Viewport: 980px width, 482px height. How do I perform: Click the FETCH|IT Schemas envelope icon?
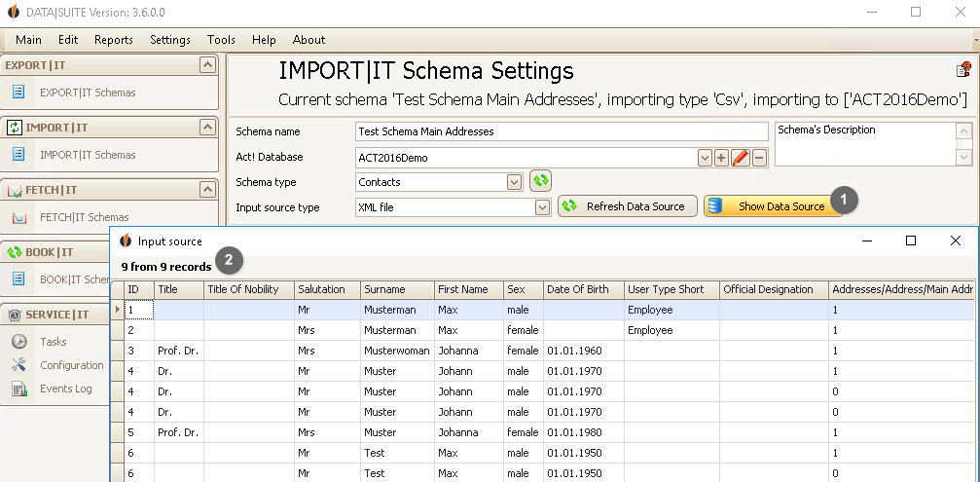(x=19, y=217)
